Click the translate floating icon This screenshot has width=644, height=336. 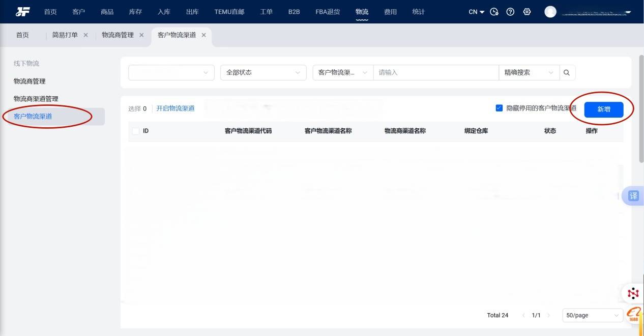[x=633, y=196]
